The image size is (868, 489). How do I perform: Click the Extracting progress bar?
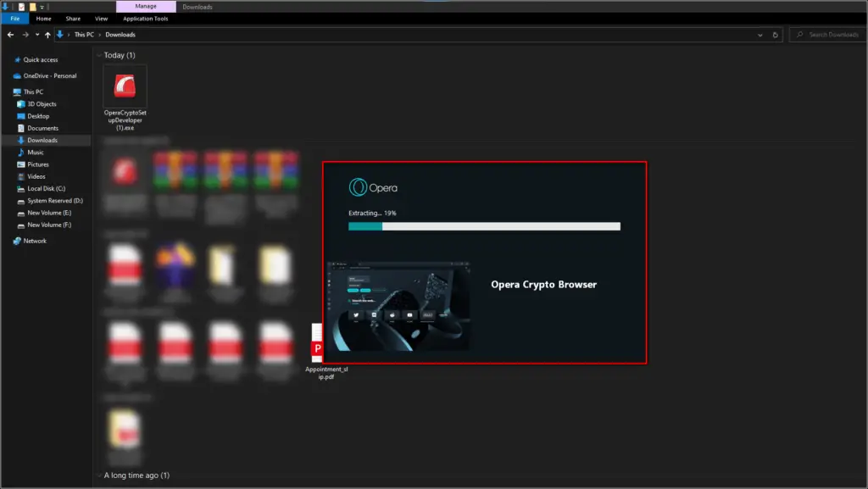(484, 226)
